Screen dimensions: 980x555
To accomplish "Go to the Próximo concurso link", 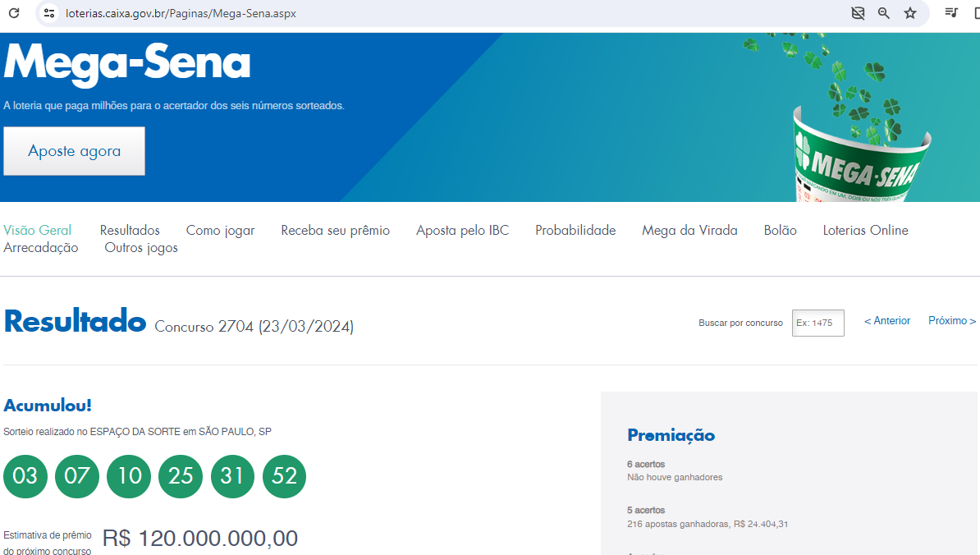I will tap(952, 321).
